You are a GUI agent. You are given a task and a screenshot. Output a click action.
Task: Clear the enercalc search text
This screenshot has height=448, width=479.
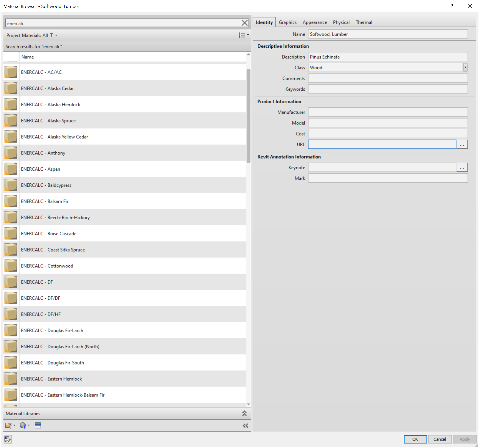(x=244, y=23)
